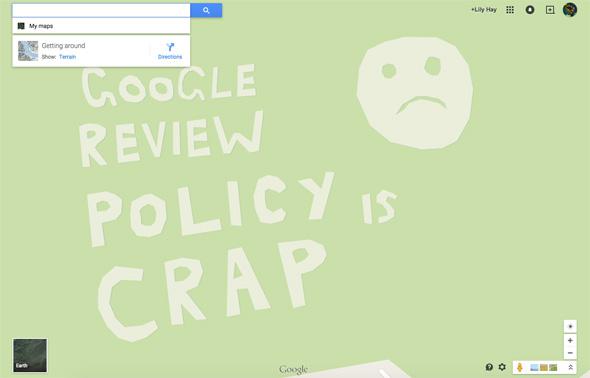Click the Google logo at bottom
Viewport: 590px width, 378px height.
(293, 369)
